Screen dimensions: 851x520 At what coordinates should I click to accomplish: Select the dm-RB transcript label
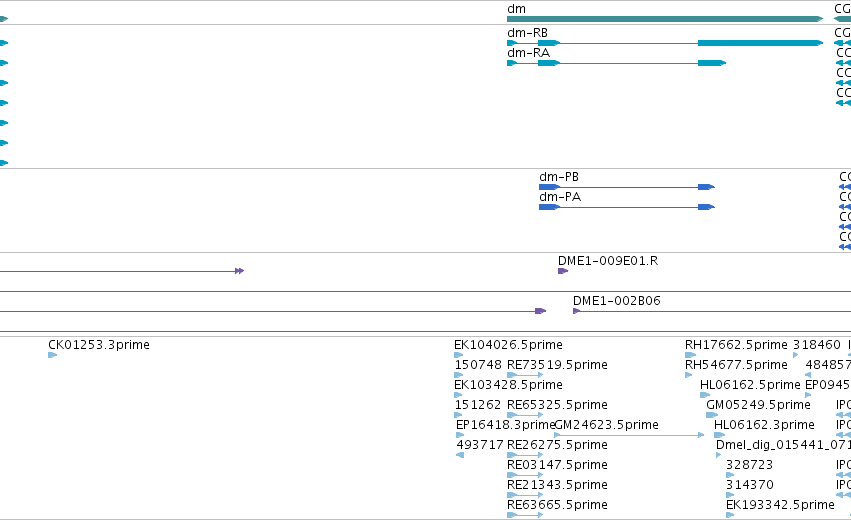[x=527, y=33]
